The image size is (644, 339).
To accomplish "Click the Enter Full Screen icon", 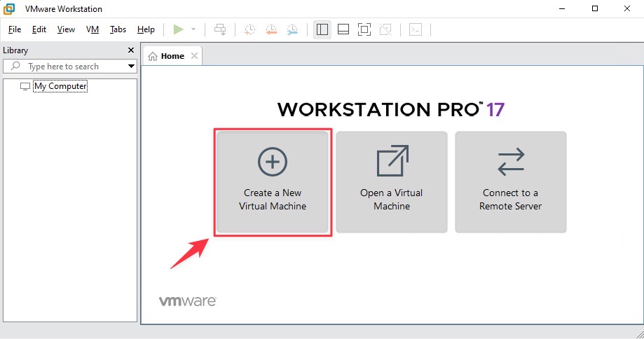I will click(364, 29).
